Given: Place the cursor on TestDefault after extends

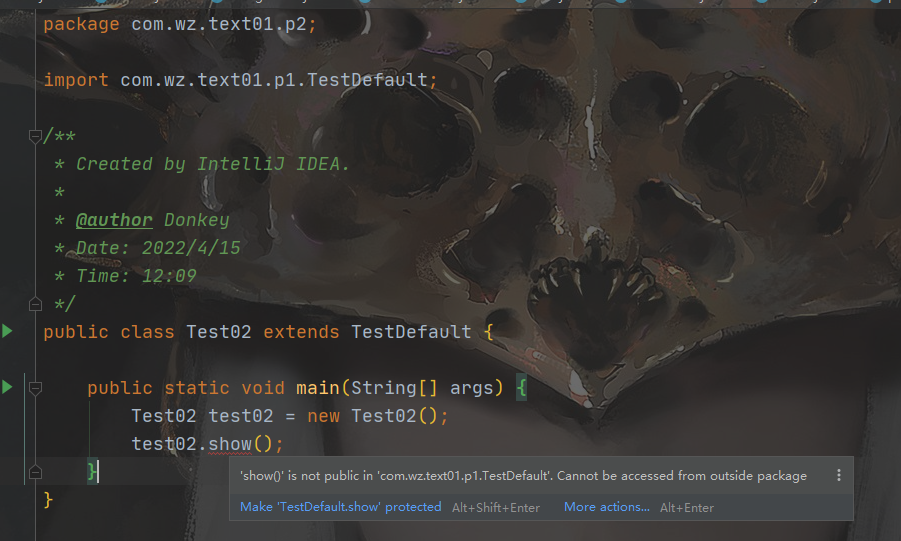Looking at the screenshot, I should 411,332.
